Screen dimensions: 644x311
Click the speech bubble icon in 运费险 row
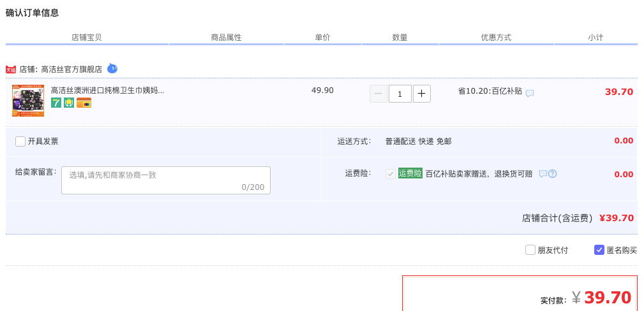(x=543, y=174)
